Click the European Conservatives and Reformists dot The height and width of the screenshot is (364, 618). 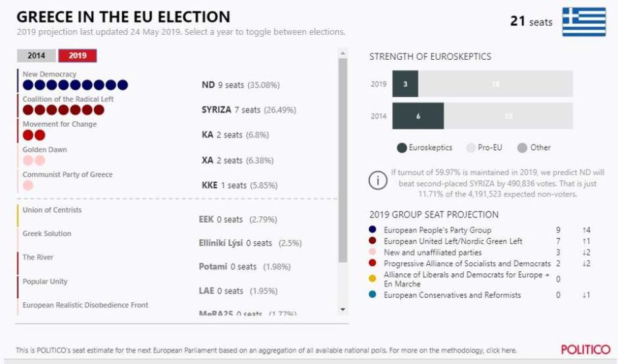pos(373,294)
